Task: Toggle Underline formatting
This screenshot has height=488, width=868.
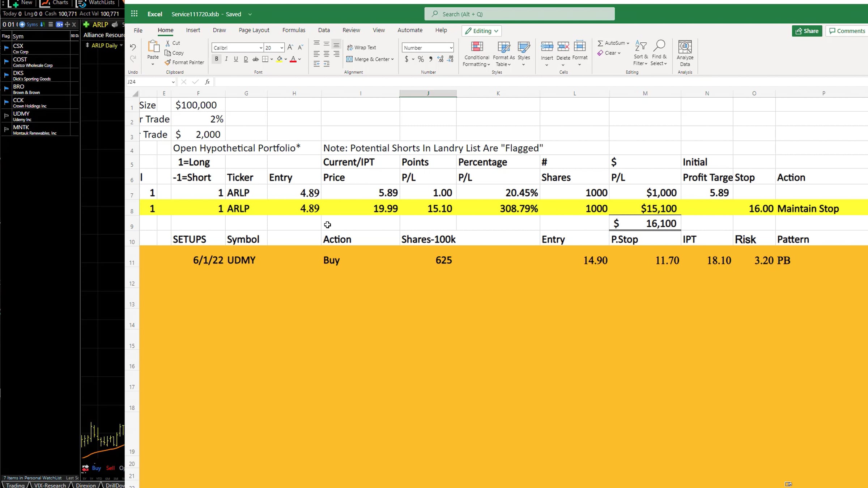Action: (236, 59)
